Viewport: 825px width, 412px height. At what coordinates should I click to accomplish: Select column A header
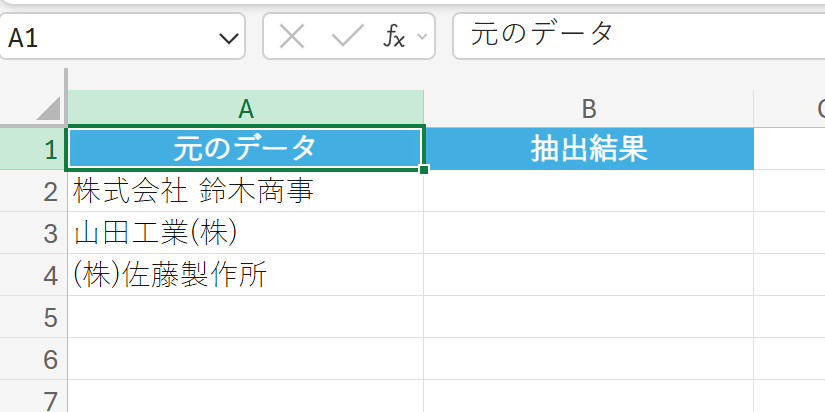tap(245, 108)
